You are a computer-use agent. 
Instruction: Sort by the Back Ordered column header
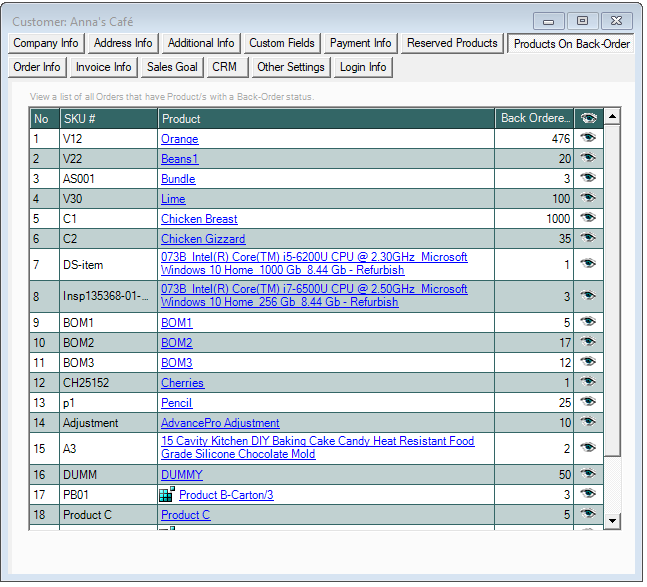(535, 118)
